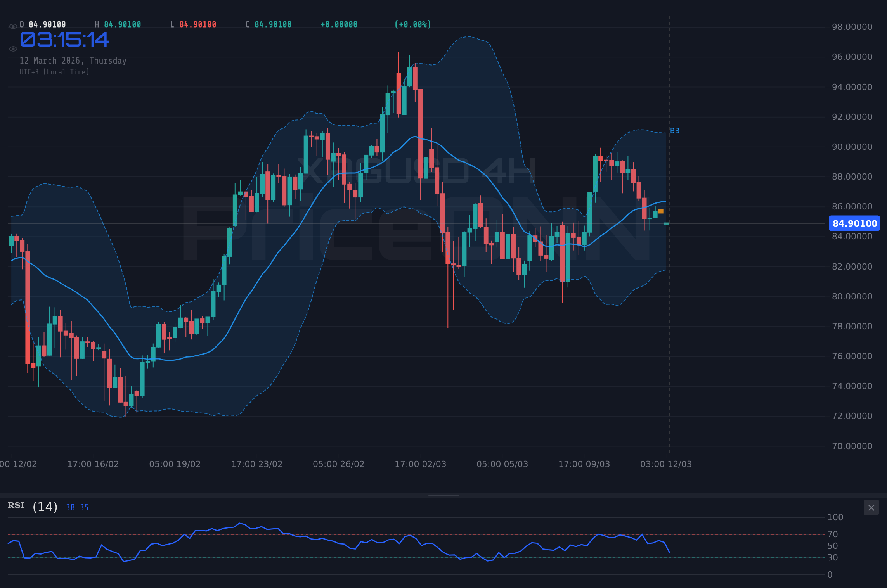The image size is (887, 588).
Task: Open the UTC+3 (Local Time) timezone selector
Action: (55, 72)
